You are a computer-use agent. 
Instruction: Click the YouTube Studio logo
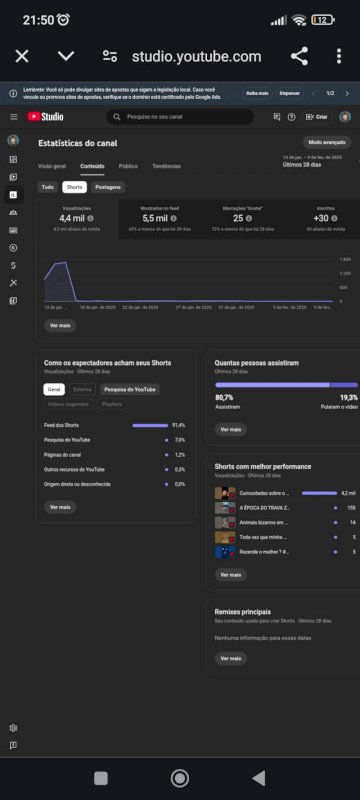pyautogui.click(x=45, y=117)
